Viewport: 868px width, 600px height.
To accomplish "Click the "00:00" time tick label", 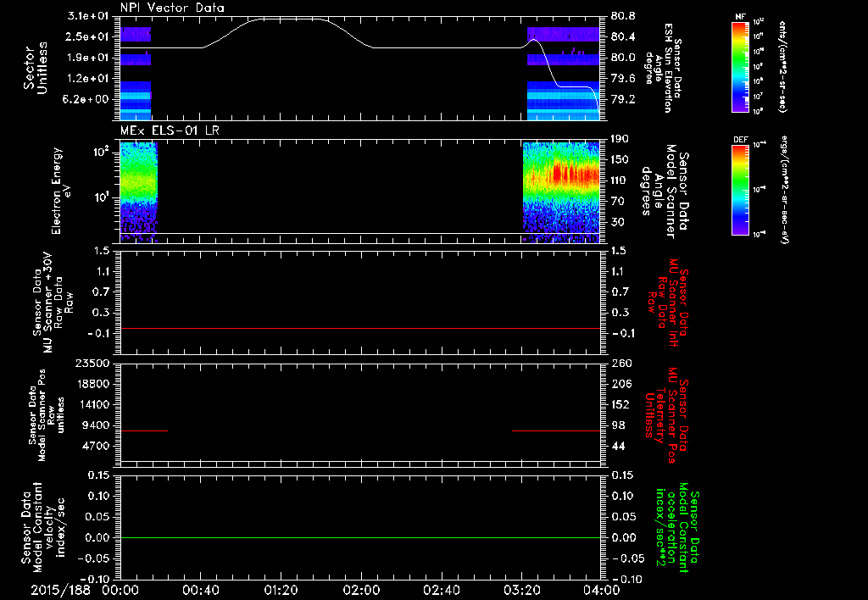I will point(120,590).
